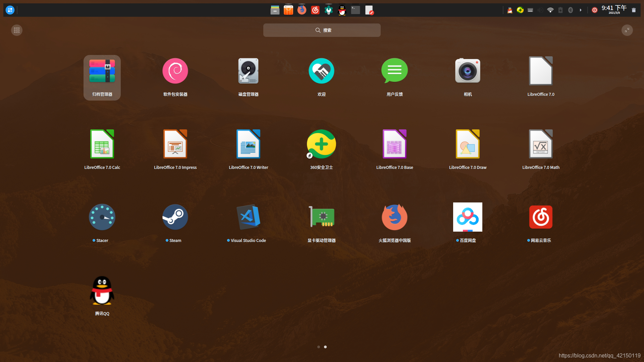This screenshot has height=362, width=644.
Task: Click the 360 tray icon
Action: coord(520,10)
